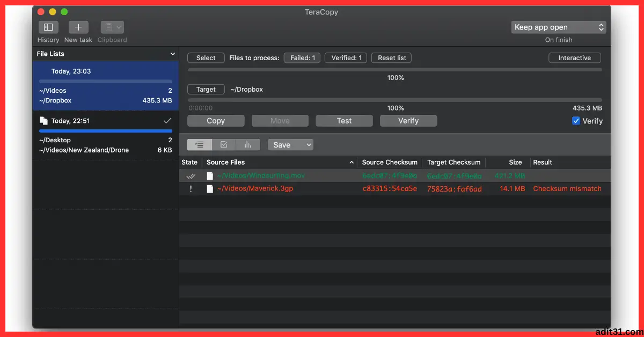Click the Copy button
The height and width of the screenshot is (337, 644).
pos(216,121)
